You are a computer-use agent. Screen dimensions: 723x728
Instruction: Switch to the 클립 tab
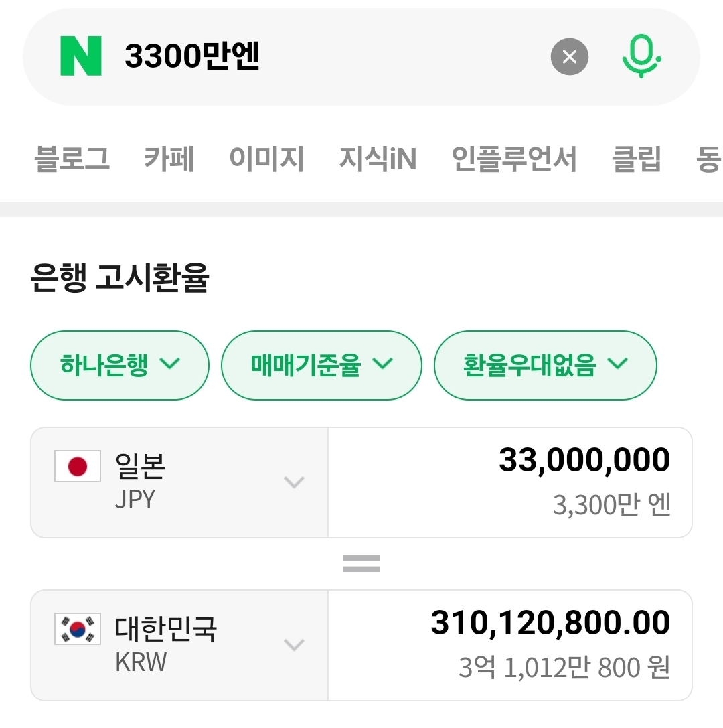click(637, 159)
